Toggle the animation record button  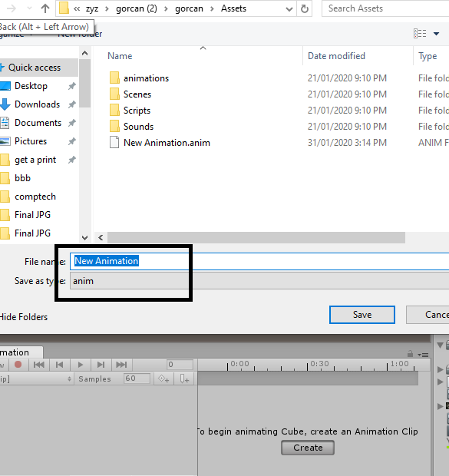(18, 364)
